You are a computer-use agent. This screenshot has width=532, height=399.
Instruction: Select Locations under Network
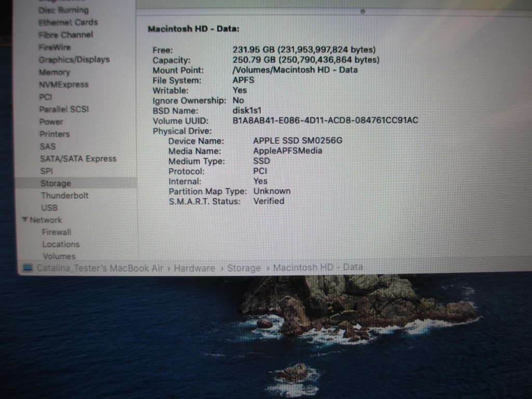pyautogui.click(x=61, y=244)
